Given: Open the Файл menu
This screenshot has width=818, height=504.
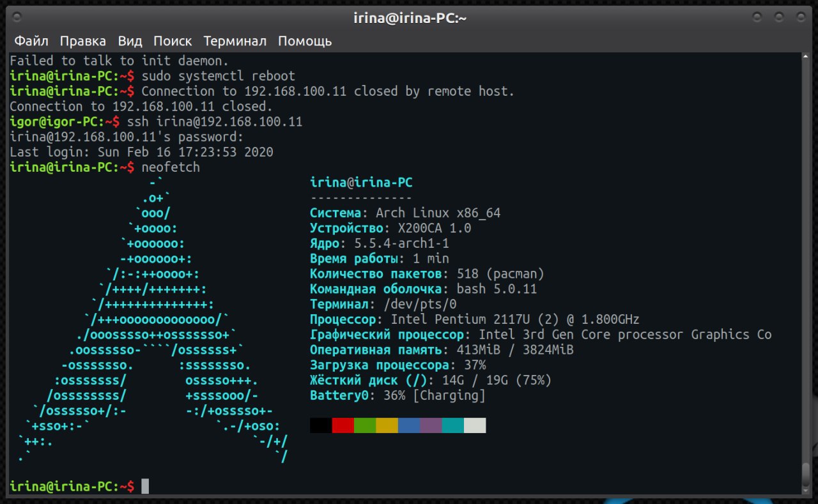Looking at the screenshot, I should [31, 42].
